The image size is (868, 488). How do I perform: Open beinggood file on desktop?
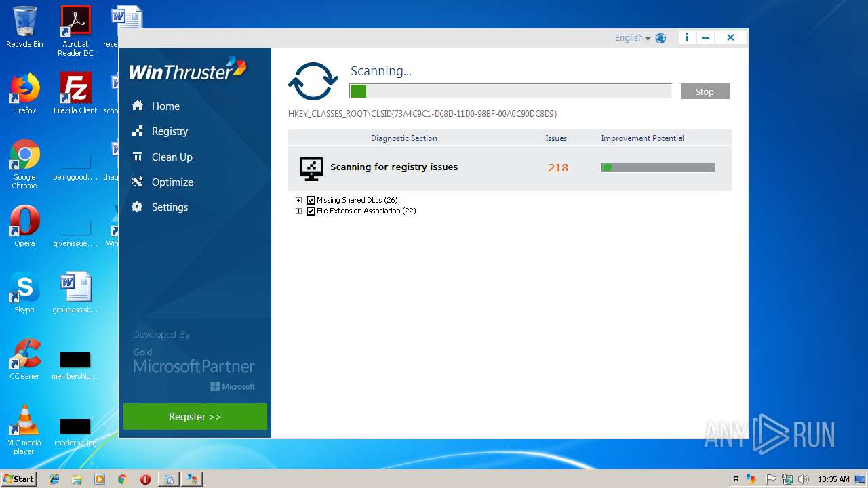[x=75, y=164]
